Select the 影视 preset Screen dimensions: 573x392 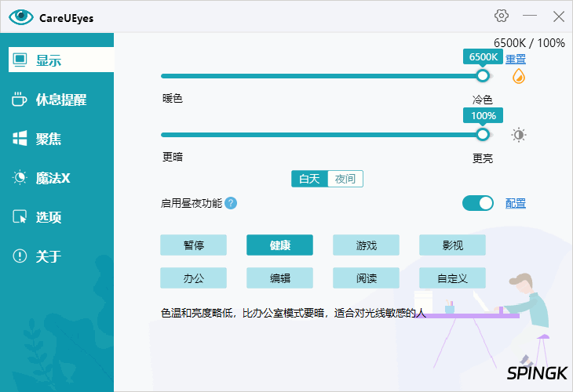coord(452,245)
